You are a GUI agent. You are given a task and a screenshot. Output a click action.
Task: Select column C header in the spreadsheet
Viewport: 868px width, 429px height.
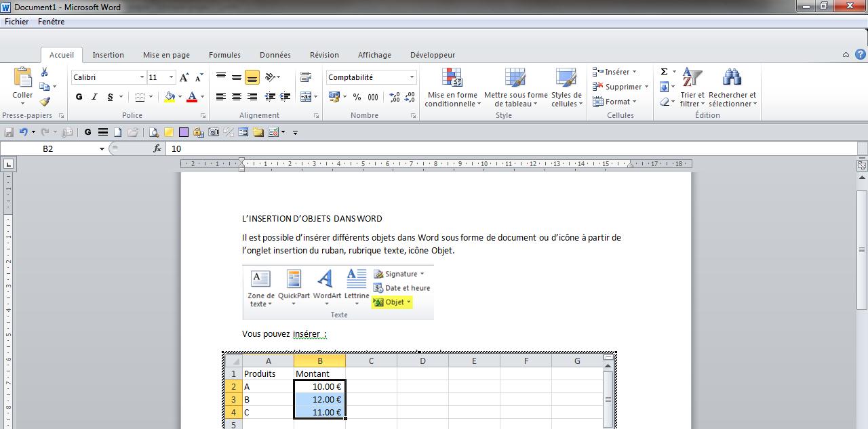point(371,361)
